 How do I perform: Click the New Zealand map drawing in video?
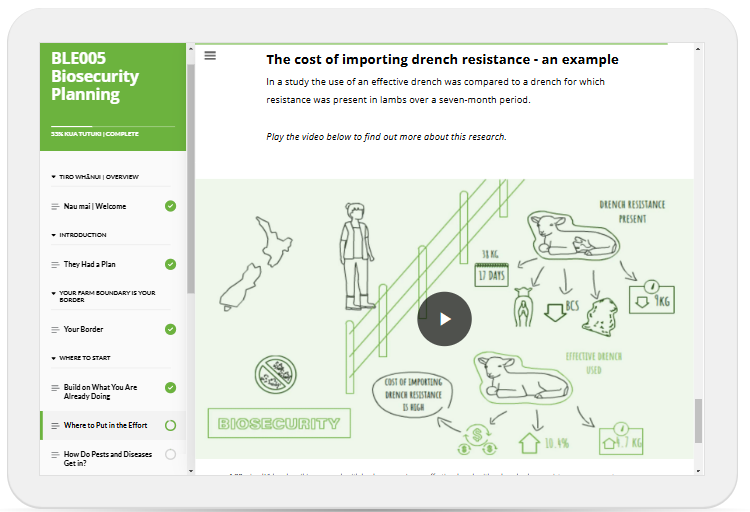click(256, 264)
